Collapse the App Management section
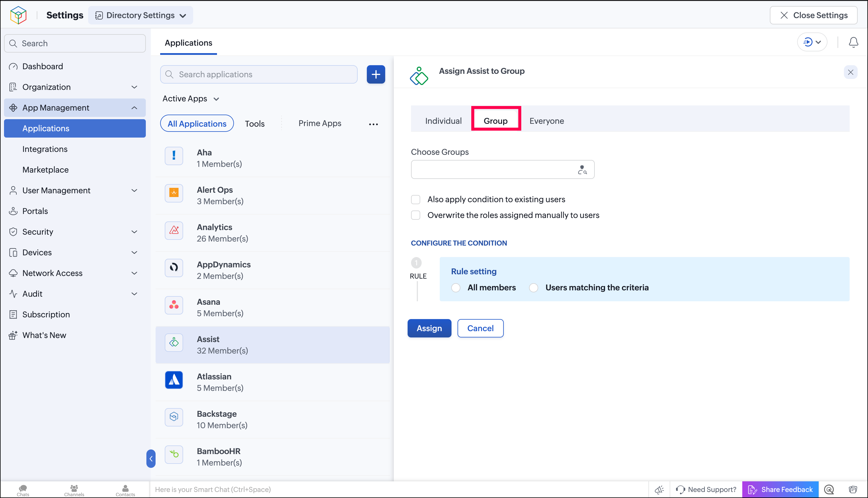This screenshot has width=868, height=498. pos(134,108)
